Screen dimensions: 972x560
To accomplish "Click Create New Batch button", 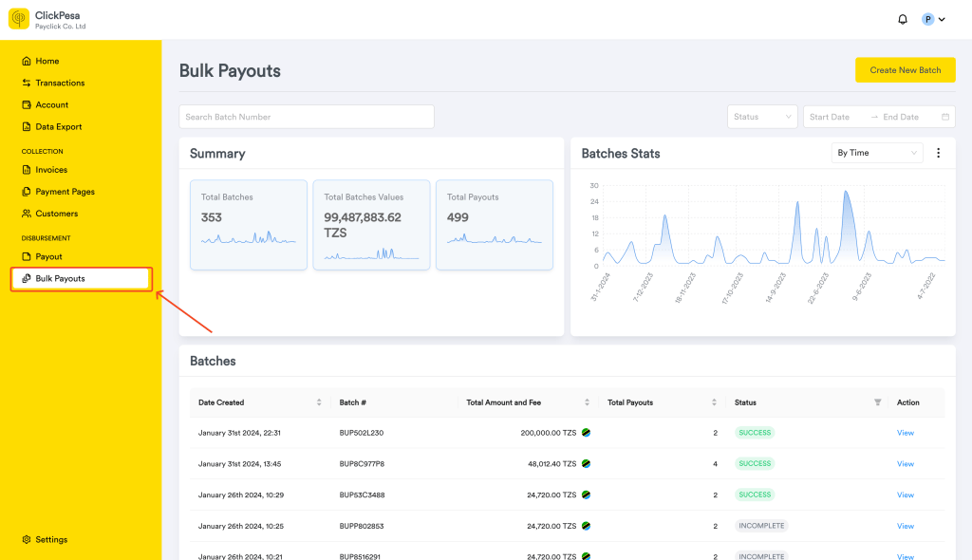I will pos(905,70).
